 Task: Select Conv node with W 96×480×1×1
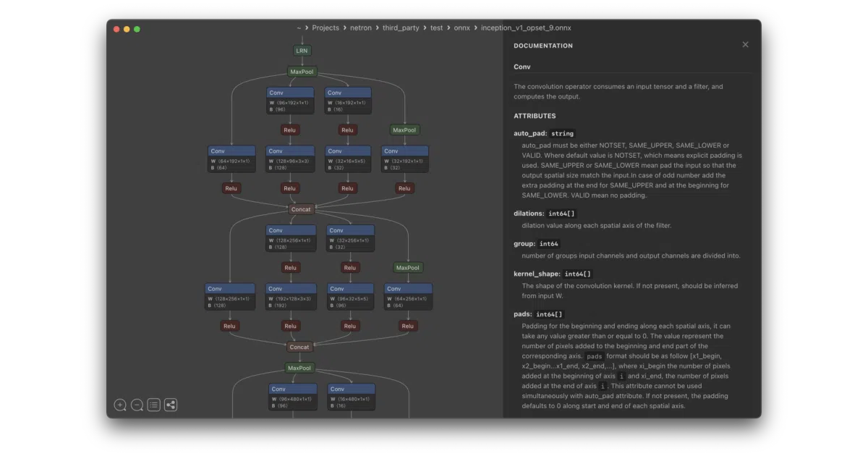click(x=293, y=397)
